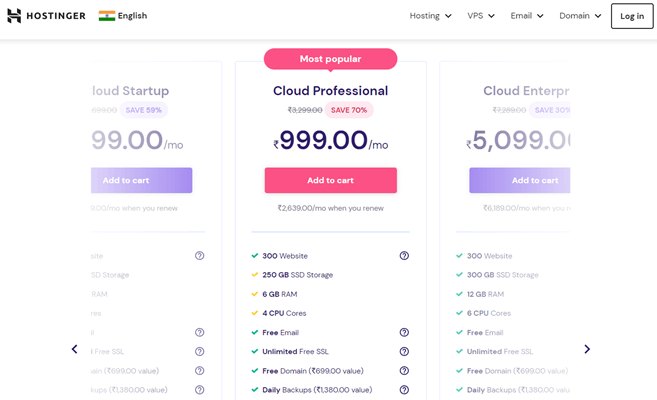The width and height of the screenshot is (657, 400).
Task: Open help icon for Daily Backups in Cloud Professional
Action: point(404,390)
